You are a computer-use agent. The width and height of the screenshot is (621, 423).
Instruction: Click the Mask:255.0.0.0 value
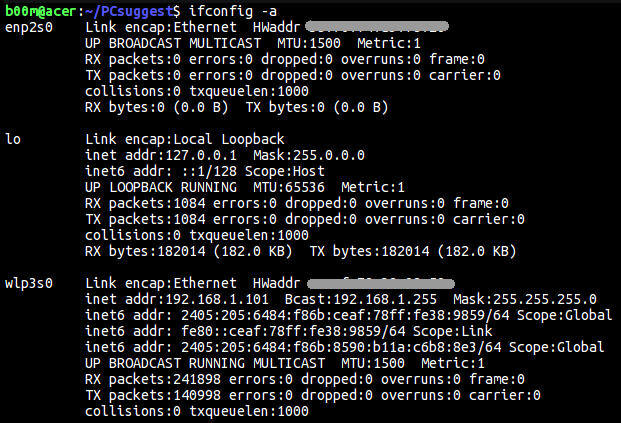[x=309, y=155]
